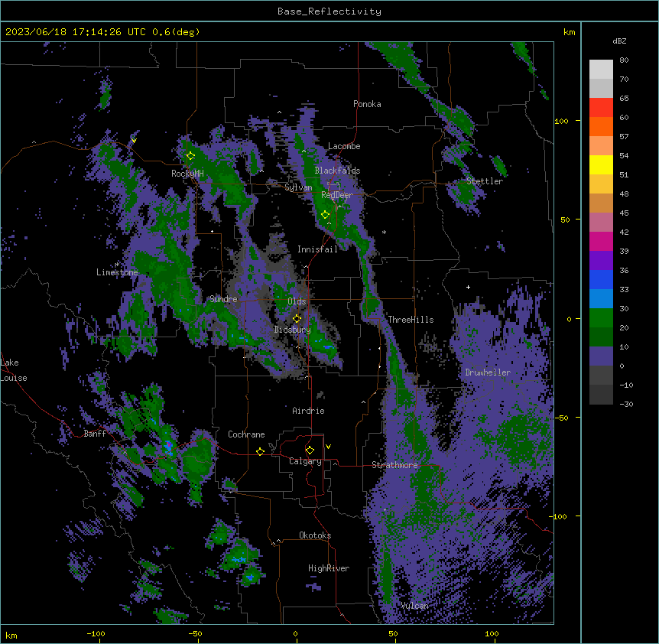This screenshot has height=644, width=659.
Task: Select the light gray 70-80 dBZ legend swatch
Action: pyautogui.click(x=601, y=69)
